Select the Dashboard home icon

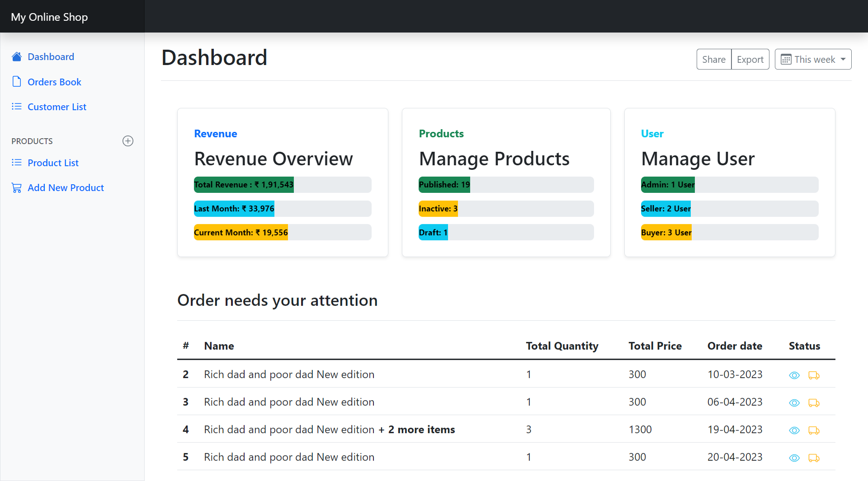point(17,56)
